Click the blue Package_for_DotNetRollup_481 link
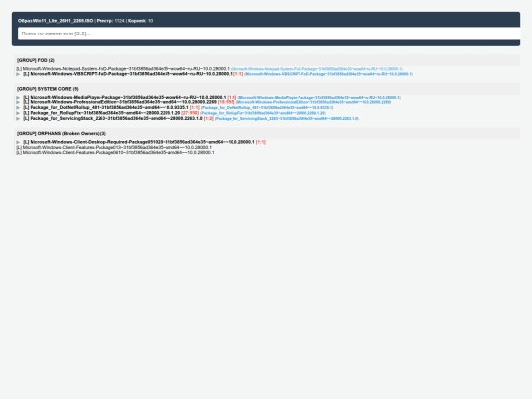This screenshot has width=532, height=399. [x=267, y=108]
